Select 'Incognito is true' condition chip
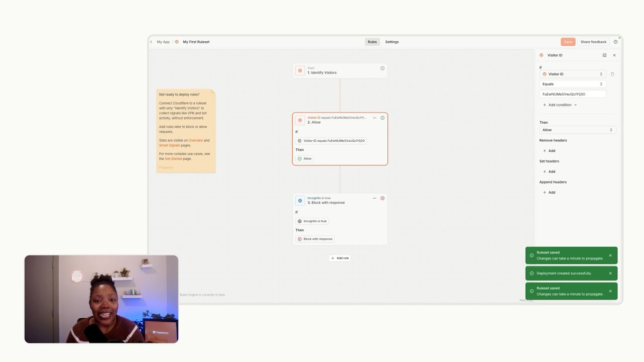644x362 pixels. click(312, 221)
